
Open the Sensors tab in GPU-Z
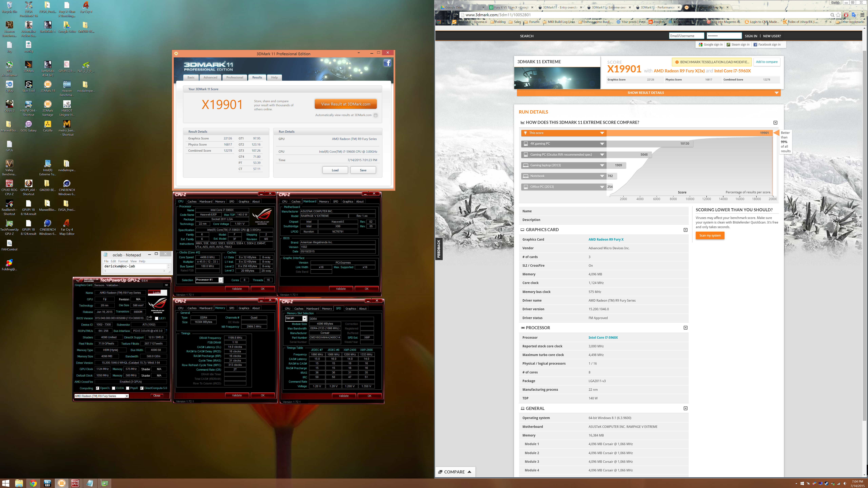tap(99, 285)
